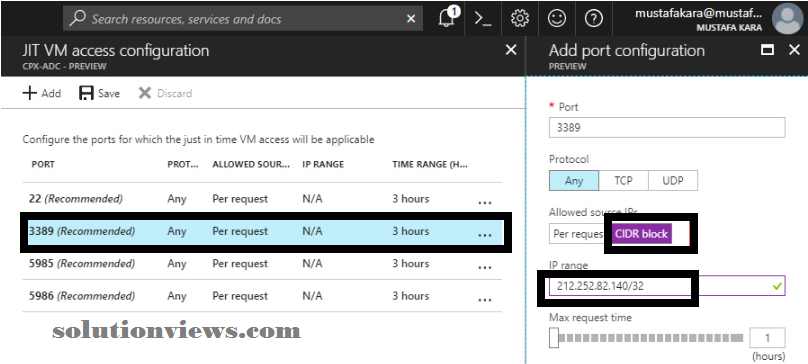Click Add to create a port rule

coord(42,93)
